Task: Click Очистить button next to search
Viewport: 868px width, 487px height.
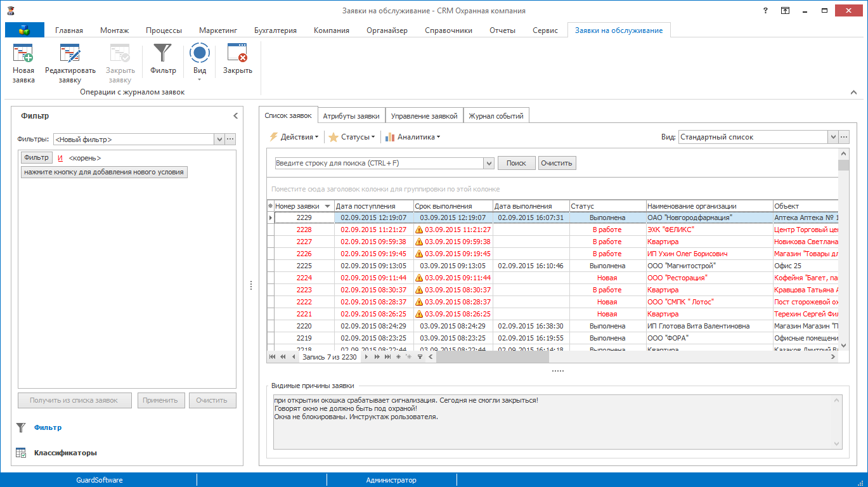Action: (x=557, y=163)
